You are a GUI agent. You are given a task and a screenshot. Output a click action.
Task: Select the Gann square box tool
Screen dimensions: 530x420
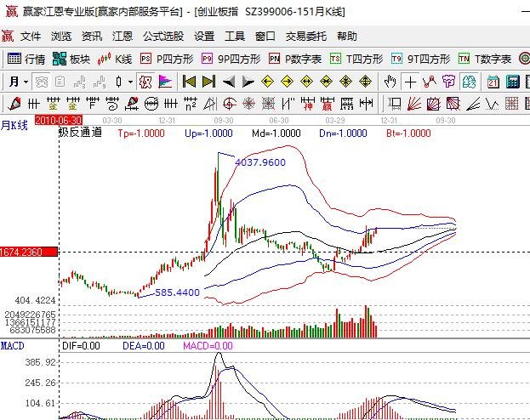pos(434,104)
